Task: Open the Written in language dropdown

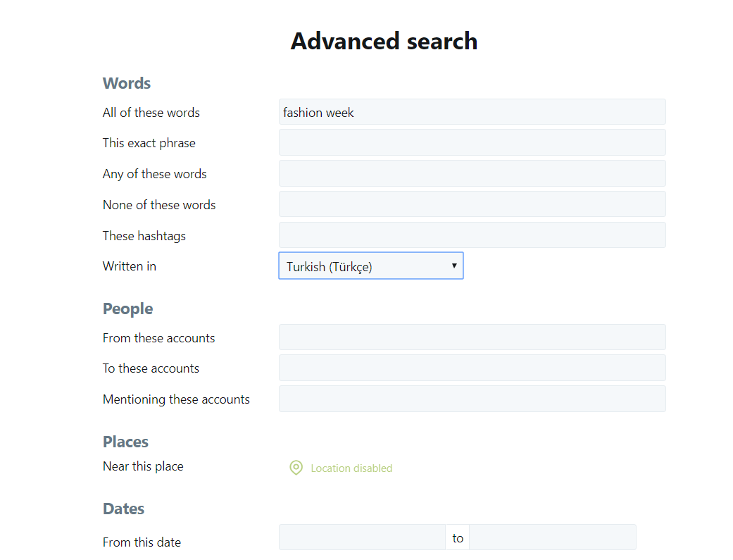Action: coord(370,266)
